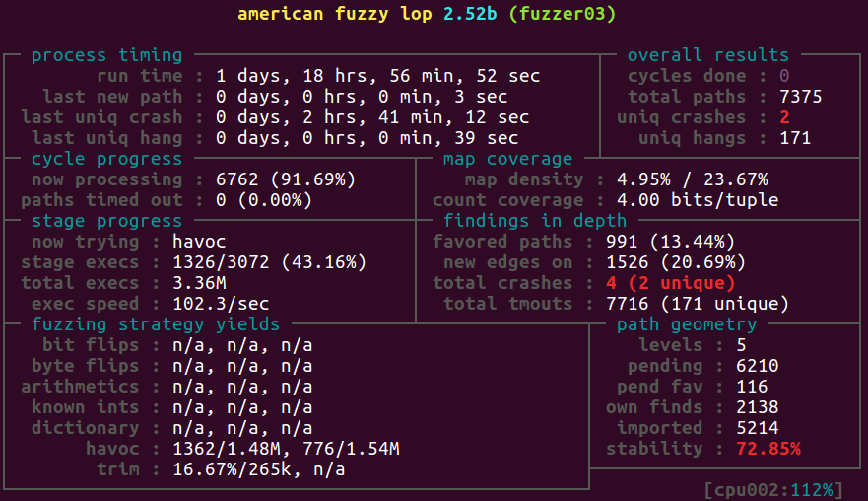
Task: Click the 'overall results' section header
Action: pos(708,55)
